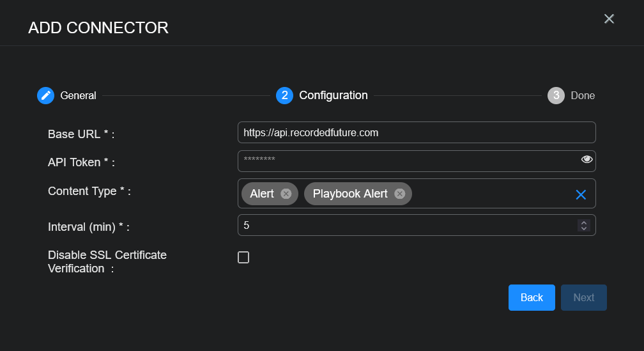Decrease the interval using down arrow
This screenshot has height=351, width=644.
pos(583,228)
